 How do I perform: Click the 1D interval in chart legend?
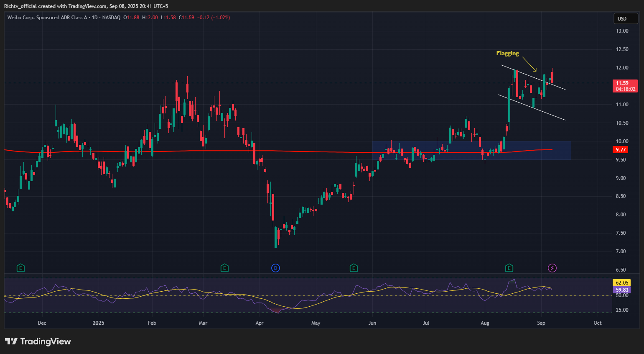94,18
